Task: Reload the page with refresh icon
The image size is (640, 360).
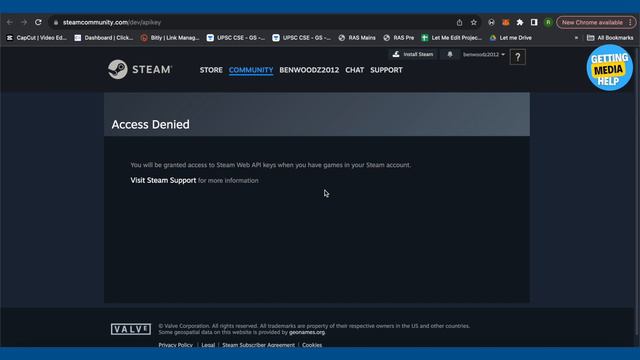Action: click(x=38, y=22)
